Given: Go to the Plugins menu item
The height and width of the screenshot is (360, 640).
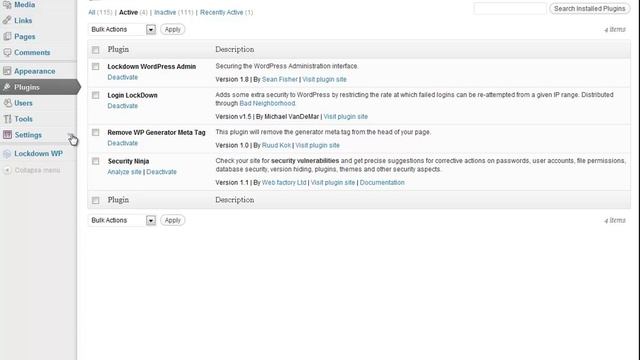Looking at the screenshot, I should click(27, 87).
